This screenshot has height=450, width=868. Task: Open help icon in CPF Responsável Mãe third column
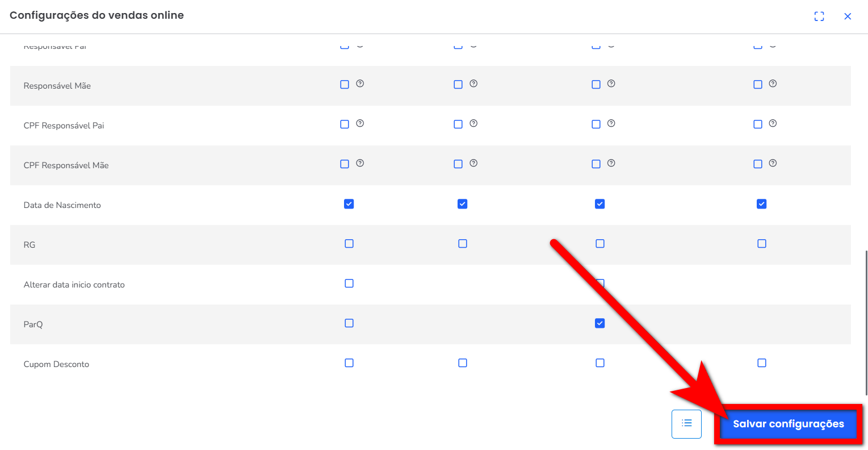click(x=611, y=163)
